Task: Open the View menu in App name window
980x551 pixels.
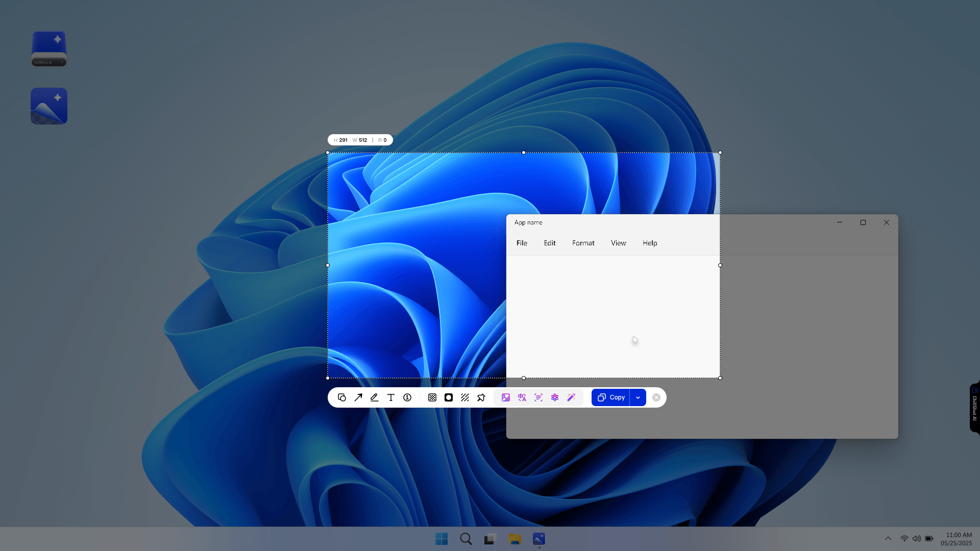Action: (619, 243)
